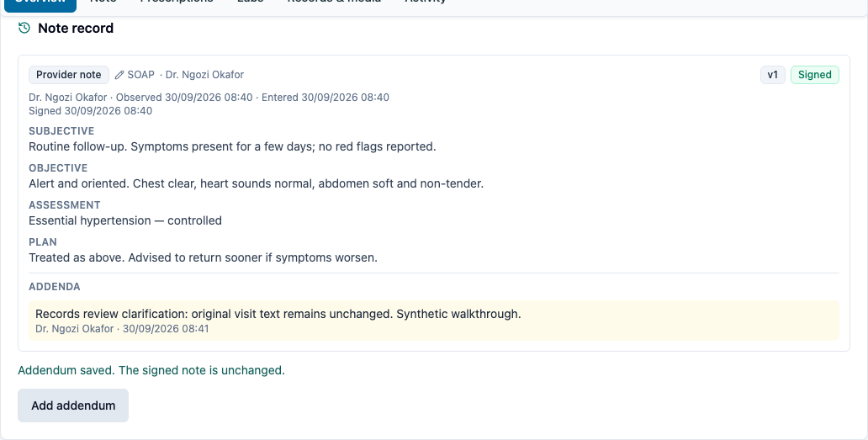Image resolution: width=868 pixels, height=440 pixels.
Task: Click the Observed and Entered timestamp line
Action: click(x=209, y=98)
